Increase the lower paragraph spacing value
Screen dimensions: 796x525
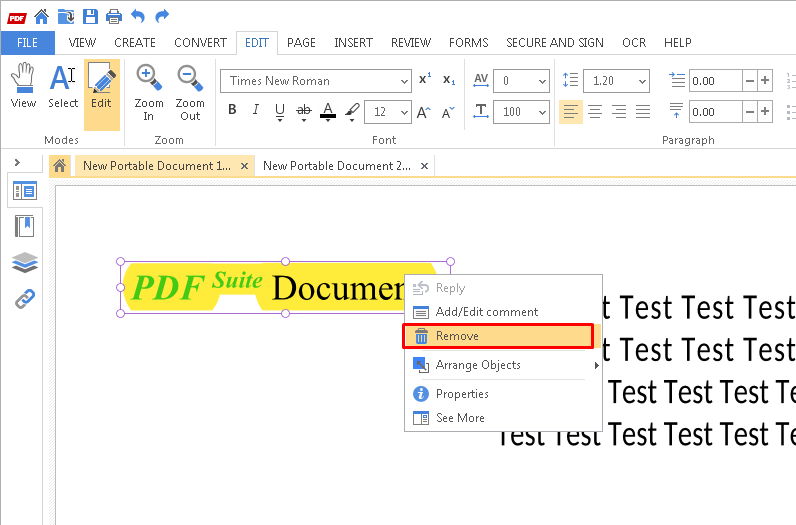click(765, 112)
